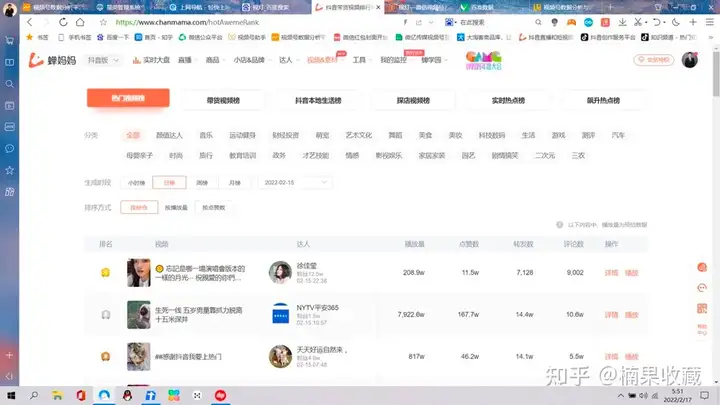Toggle night mode moon icon
This screenshot has width=720, height=405.
click(x=676, y=22)
